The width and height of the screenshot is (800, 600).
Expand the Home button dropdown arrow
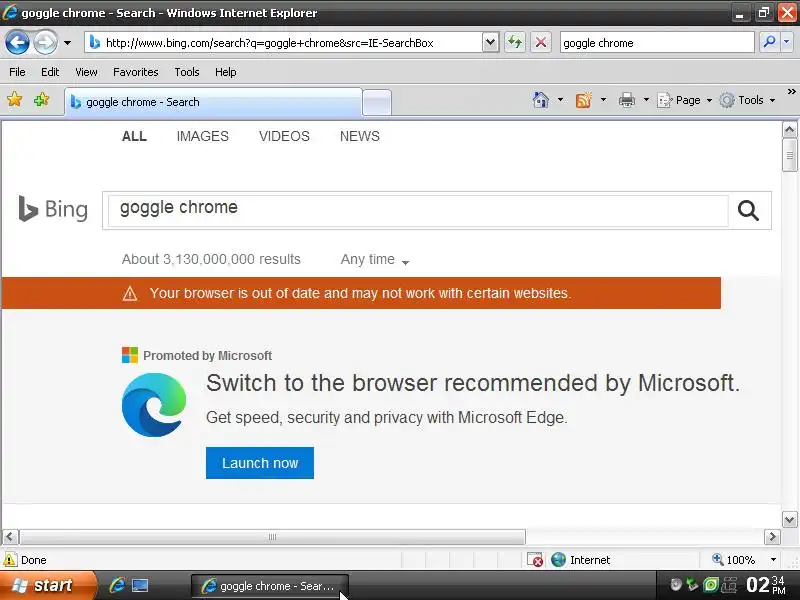pyautogui.click(x=560, y=100)
